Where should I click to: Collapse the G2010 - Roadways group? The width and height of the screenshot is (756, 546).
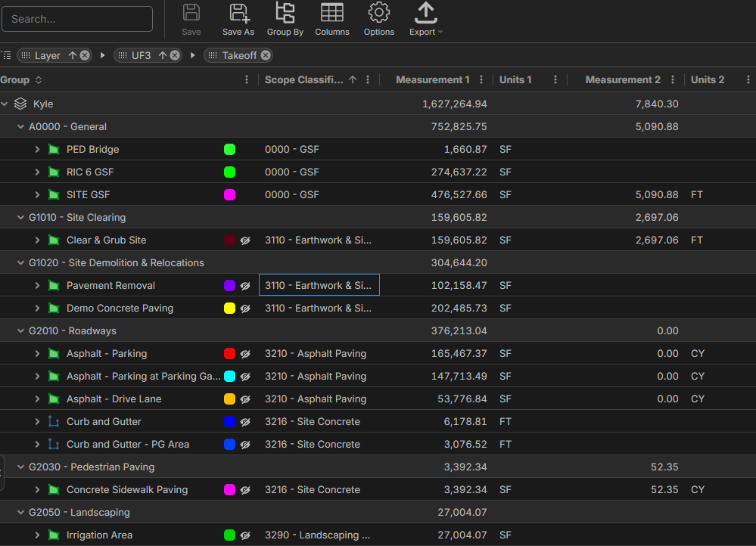(x=21, y=331)
